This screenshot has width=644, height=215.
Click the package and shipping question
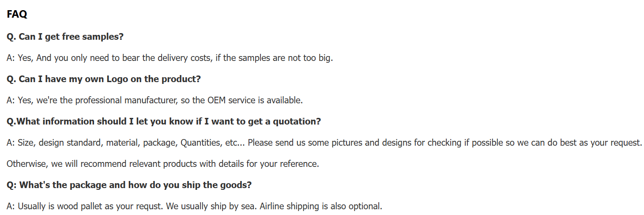129,185
